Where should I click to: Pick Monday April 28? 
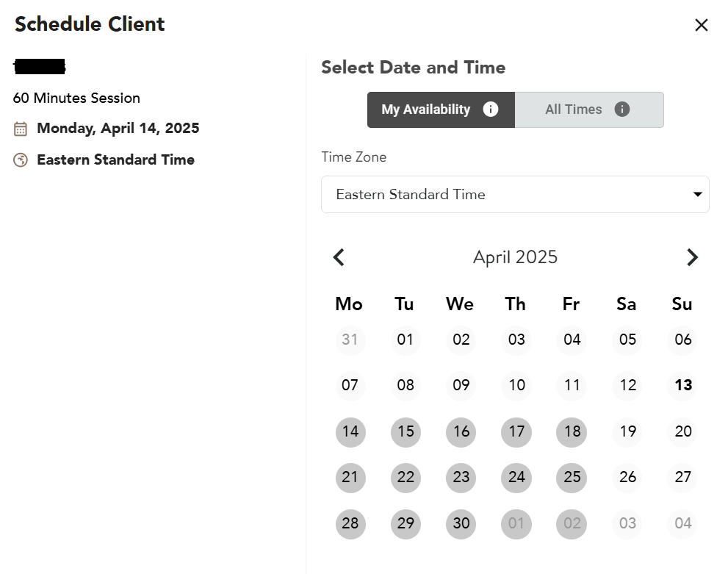tap(350, 523)
